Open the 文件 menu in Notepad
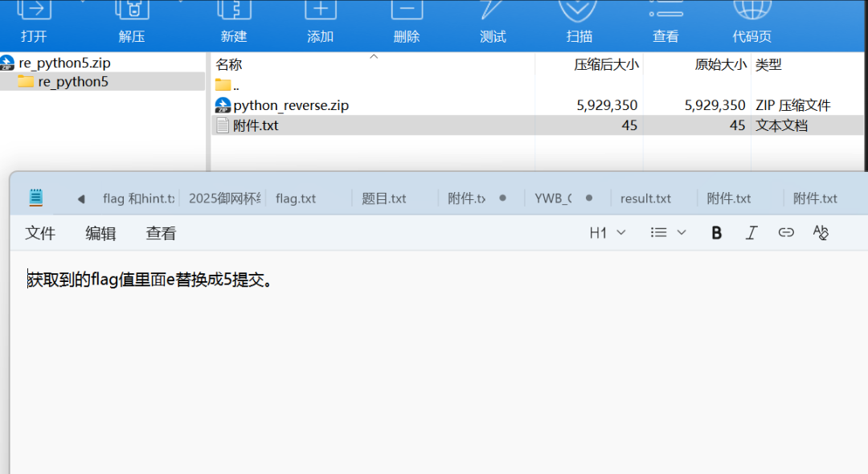The image size is (868, 474). (x=40, y=233)
